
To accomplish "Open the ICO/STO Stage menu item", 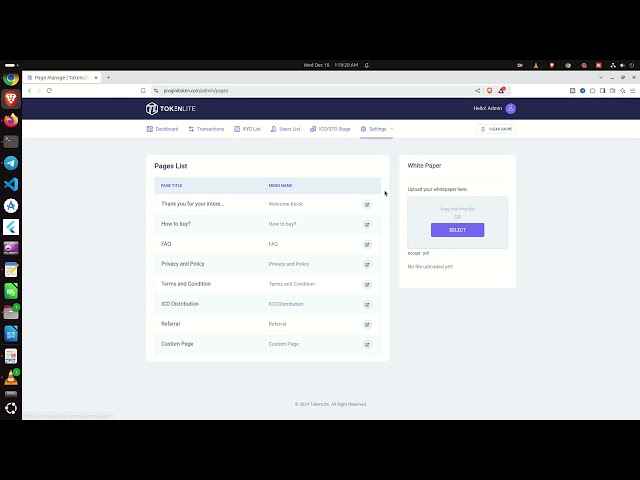I will tap(330, 129).
